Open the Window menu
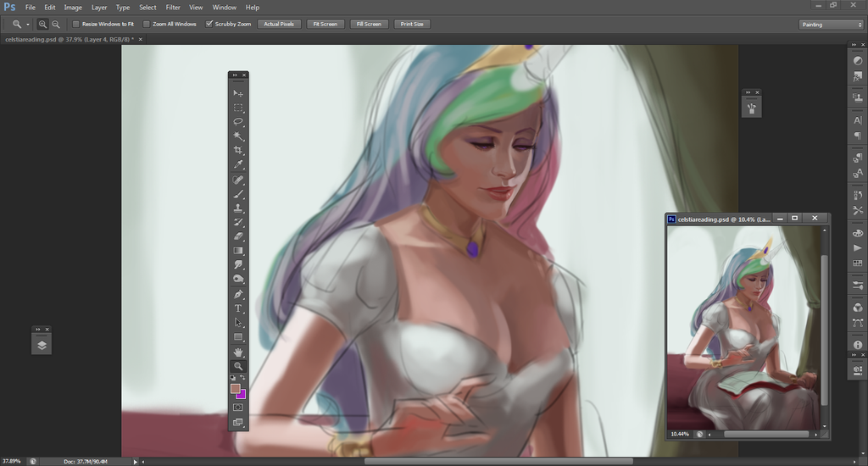Viewport: 868px width, 466px height. 224,7
